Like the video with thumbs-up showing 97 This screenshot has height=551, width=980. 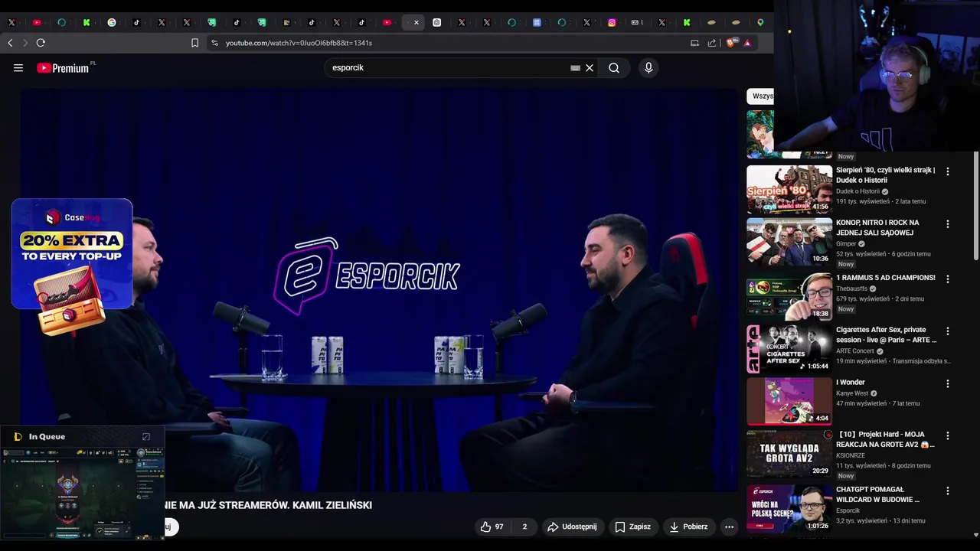492,527
